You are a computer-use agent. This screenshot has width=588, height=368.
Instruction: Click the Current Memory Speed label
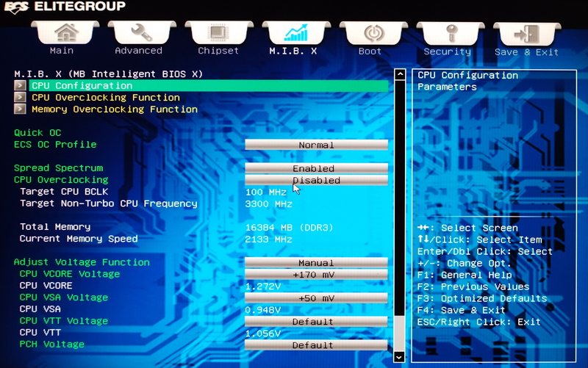[x=79, y=239]
